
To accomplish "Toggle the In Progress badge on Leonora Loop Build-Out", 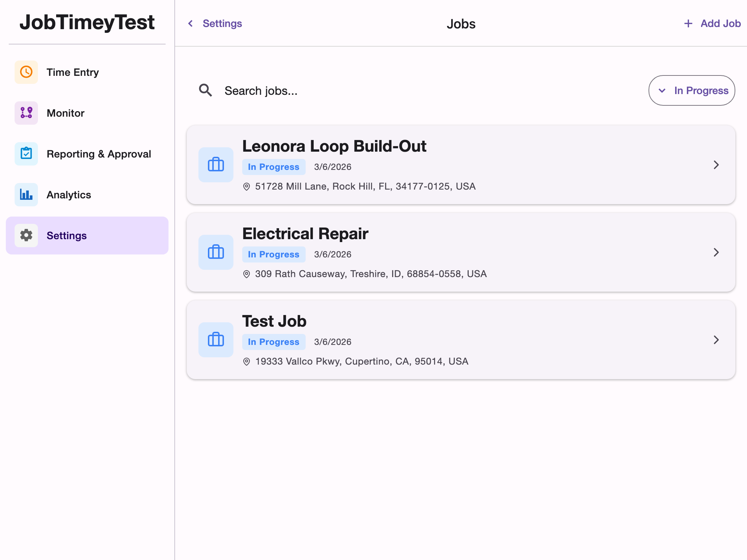I will [274, 167].
